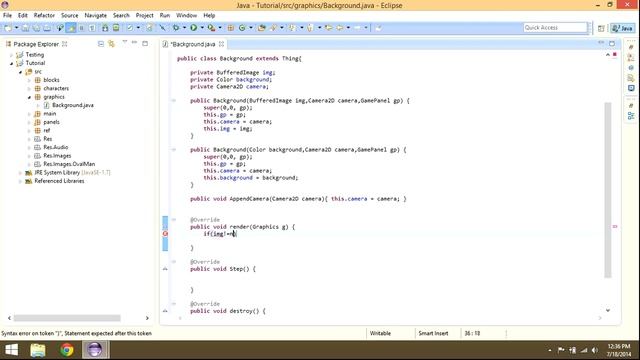Click the Open Perspective icon
Image resolution: width=640 pixels, height=360 pixels.
tap(601, 28)
